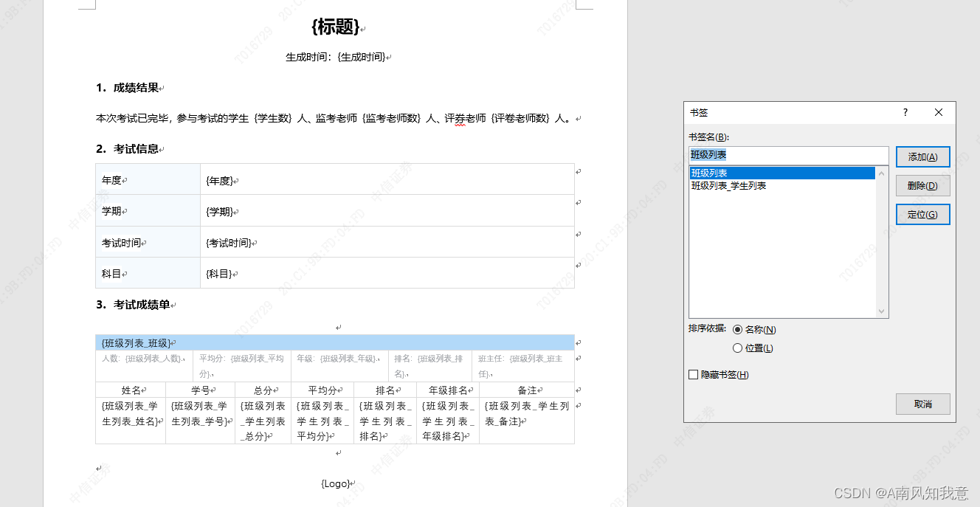Click 取消 to cancel the bookmark dialog
This screenshot has width=980, height=507.
click(x=922, y=404)
